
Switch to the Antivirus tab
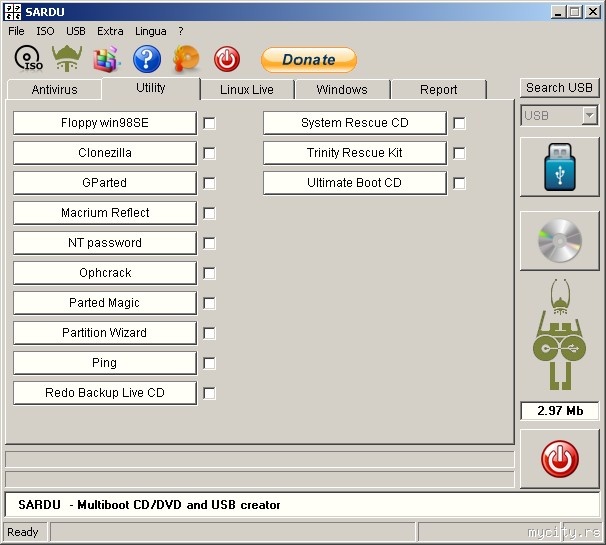click(54, 90)
